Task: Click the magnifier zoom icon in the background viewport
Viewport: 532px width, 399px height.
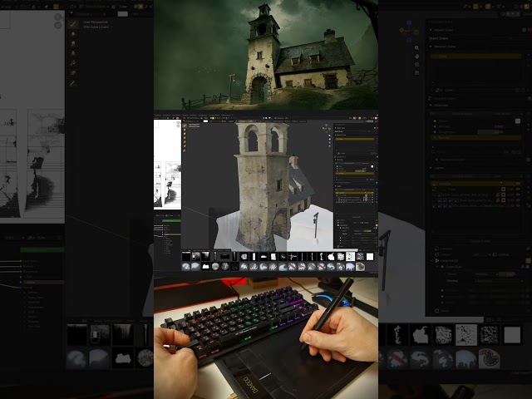Action: [x=416, y=48]
